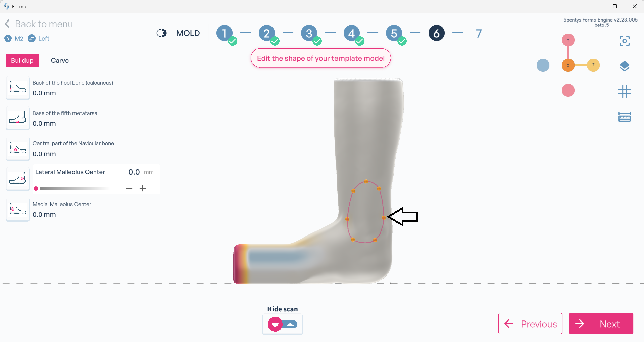Select the Buildup tab
The height and width of the screenshot is (342, 644).
[x=22, y=60]
